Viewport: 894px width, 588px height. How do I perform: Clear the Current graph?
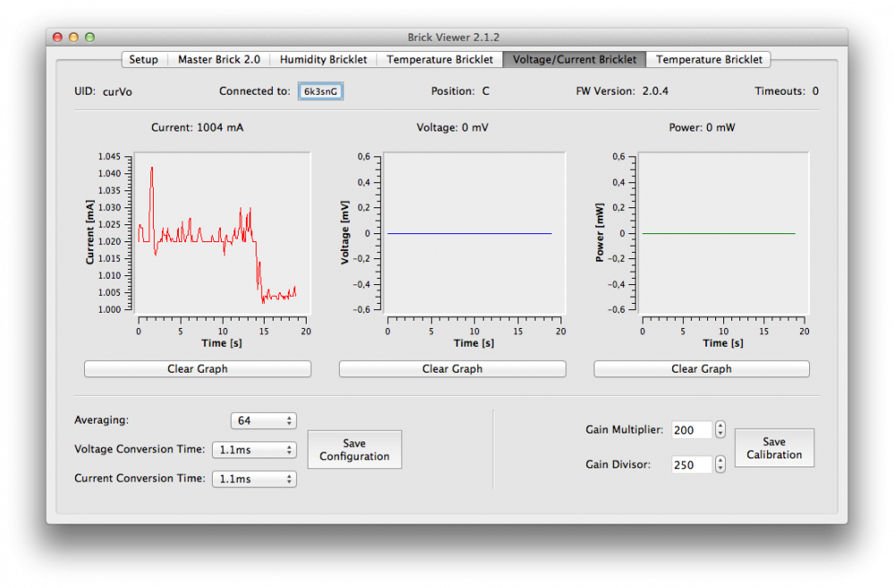point(198,369)
